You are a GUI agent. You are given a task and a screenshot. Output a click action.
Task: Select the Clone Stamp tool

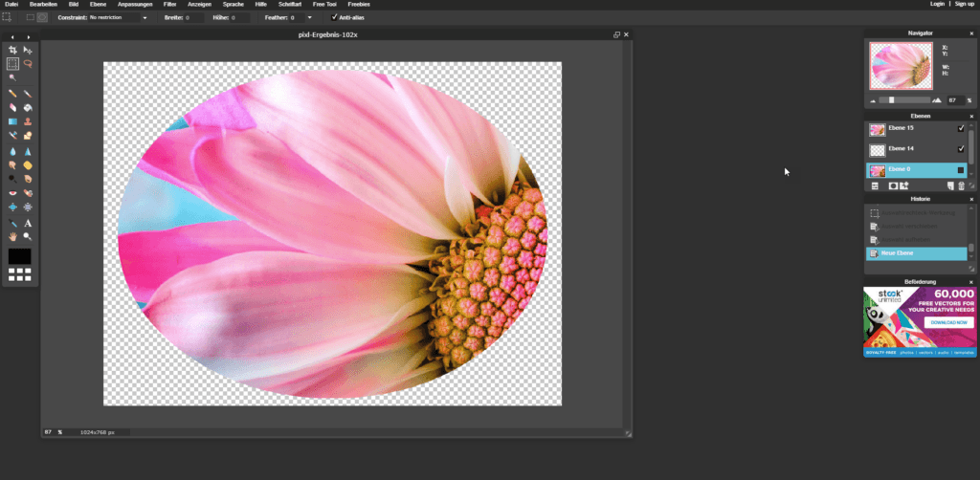(x=28, y=121)
